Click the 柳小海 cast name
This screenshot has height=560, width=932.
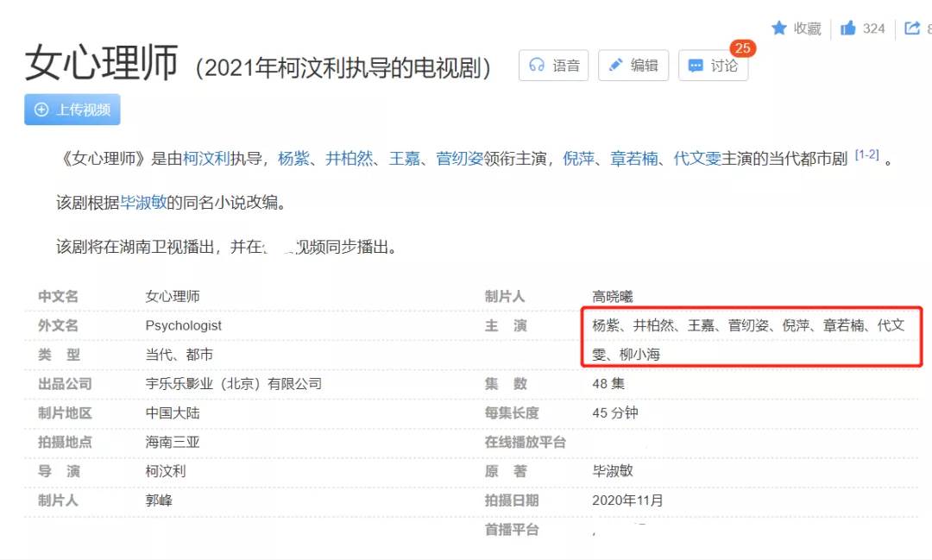(639, 355)
